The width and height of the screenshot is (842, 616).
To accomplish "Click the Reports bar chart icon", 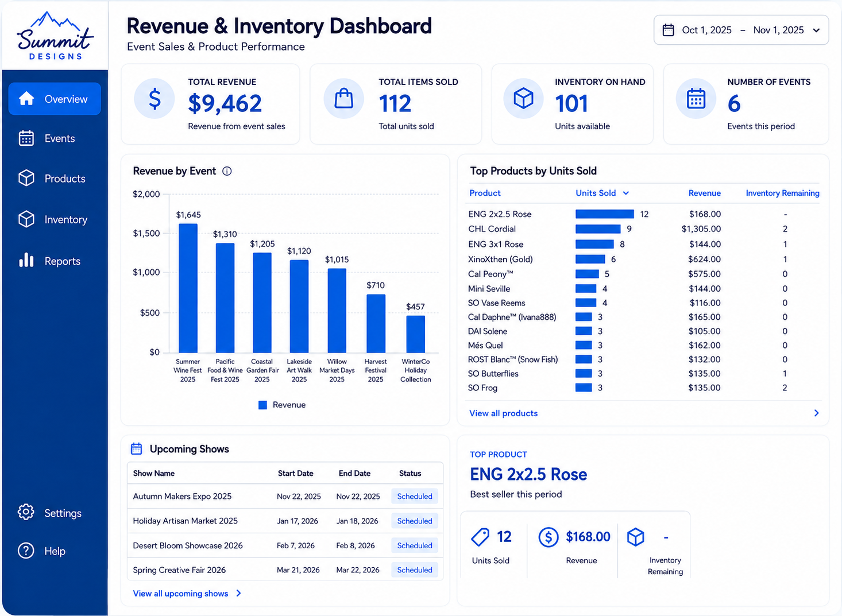I will [x=26, y=261].
